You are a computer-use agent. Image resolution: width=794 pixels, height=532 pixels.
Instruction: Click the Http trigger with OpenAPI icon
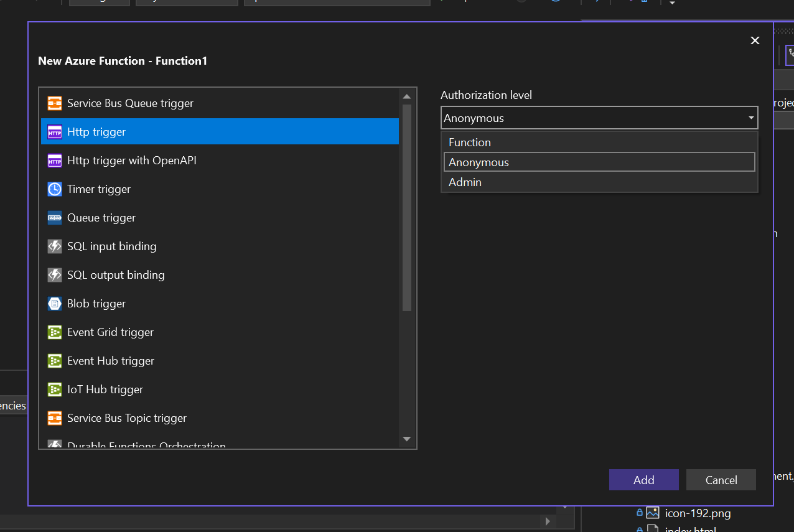coord(54,160)
